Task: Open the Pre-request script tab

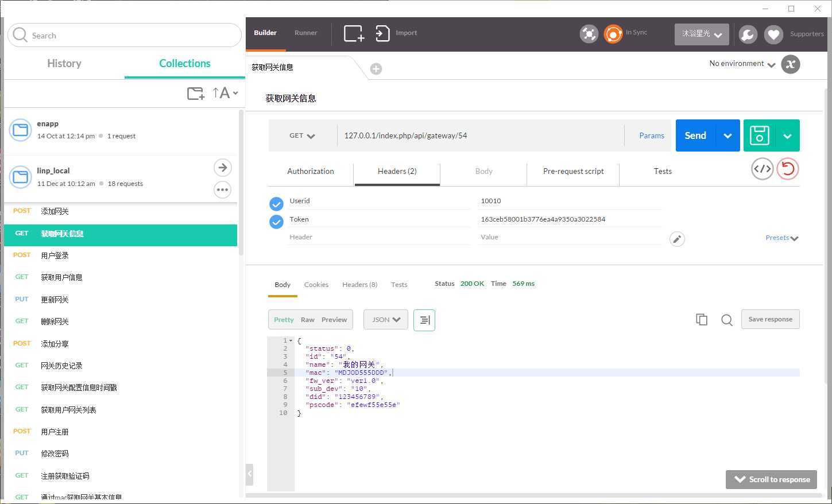Action: (x=573, y=172)
